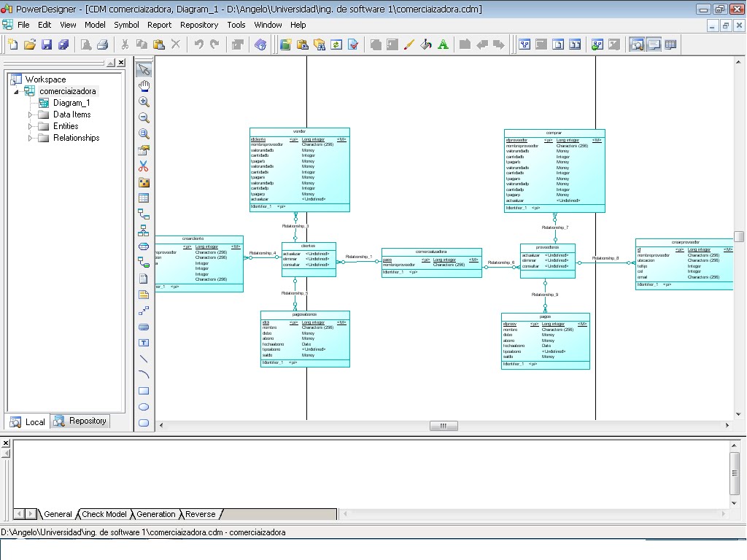
Task: Expand the Entities folder in the workspace
Action: (x=30, y=125)
